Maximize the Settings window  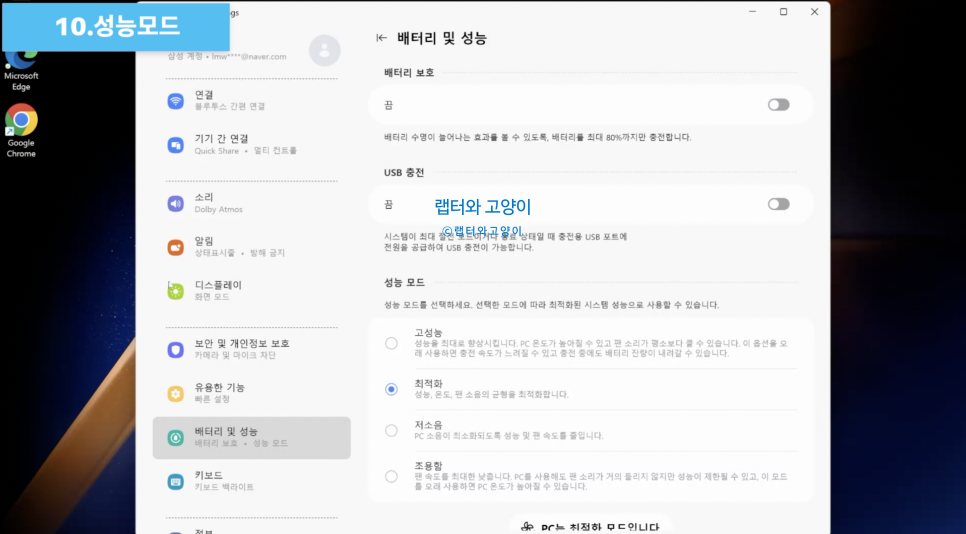tap(784, 12)
